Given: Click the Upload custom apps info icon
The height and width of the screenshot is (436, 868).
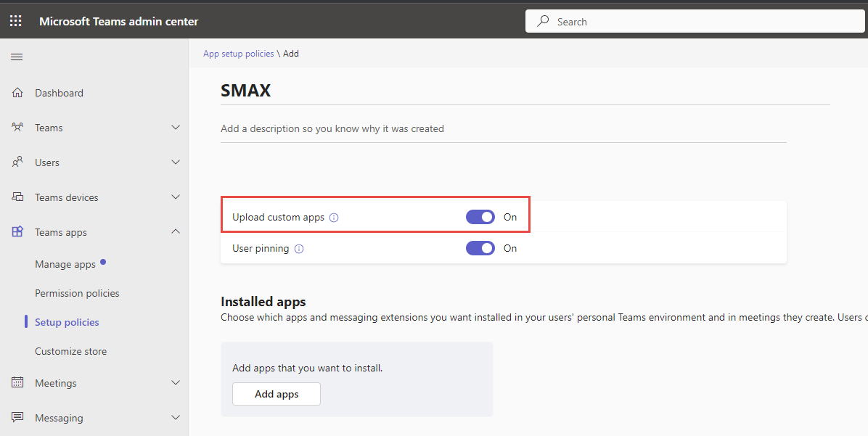Looking at the screenshot, I should (x=333, y=217).
